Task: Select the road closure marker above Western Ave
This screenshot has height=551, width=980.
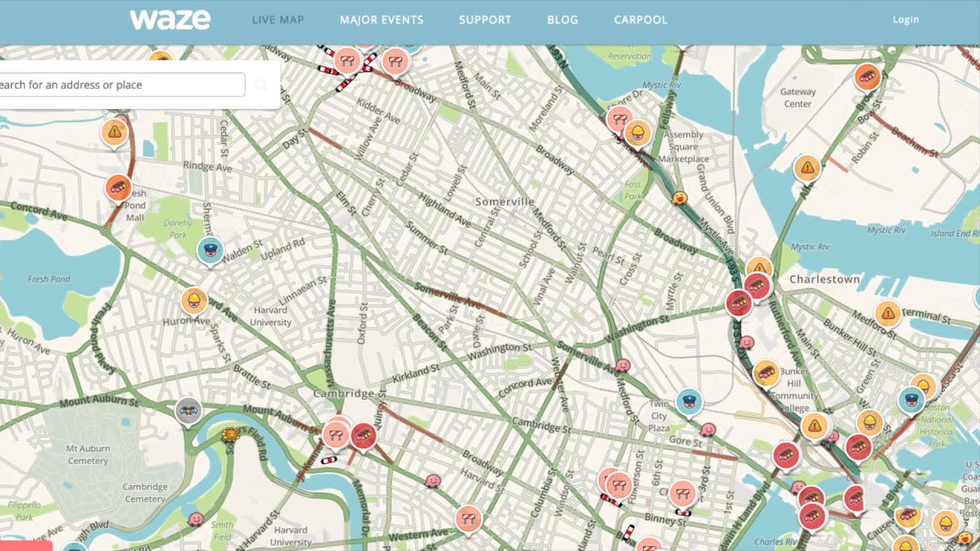Action: pos(469,518)
